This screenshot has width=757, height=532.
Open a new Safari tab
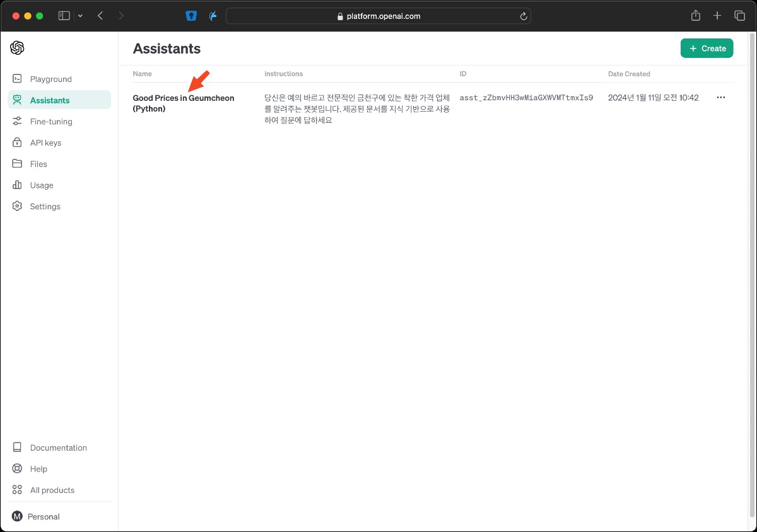click(x=717, y=16)
